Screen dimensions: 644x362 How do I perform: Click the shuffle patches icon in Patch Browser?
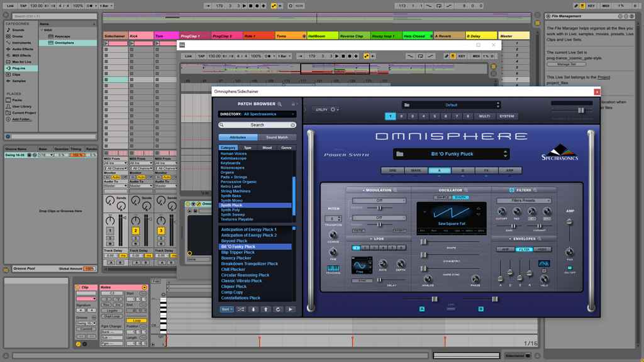[241, 309]
